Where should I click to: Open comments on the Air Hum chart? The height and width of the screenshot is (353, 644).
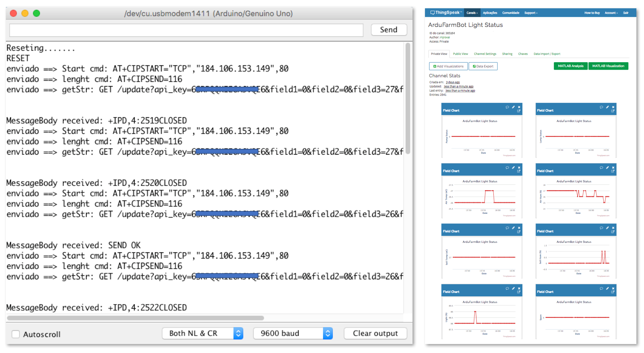tap(601, 168)
